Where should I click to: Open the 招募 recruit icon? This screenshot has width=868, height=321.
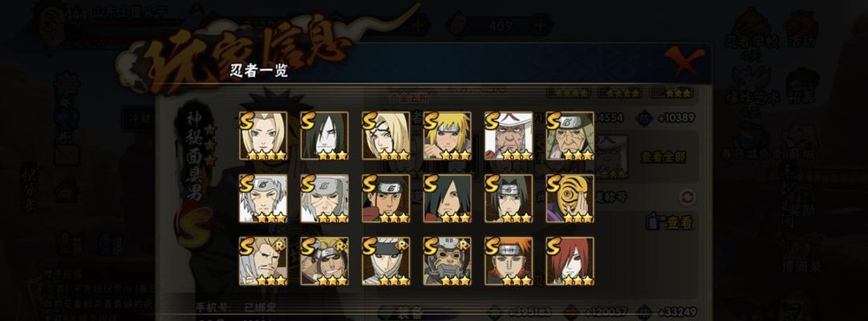coord(802,89)
